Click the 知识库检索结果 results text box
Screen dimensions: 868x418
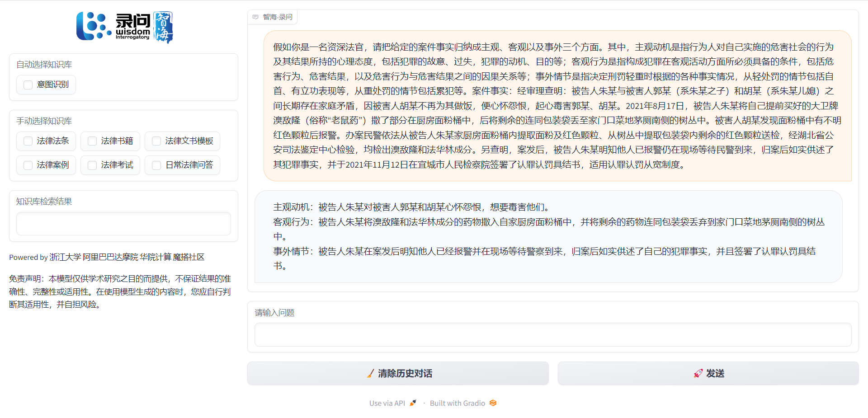(x=123, y=224)
